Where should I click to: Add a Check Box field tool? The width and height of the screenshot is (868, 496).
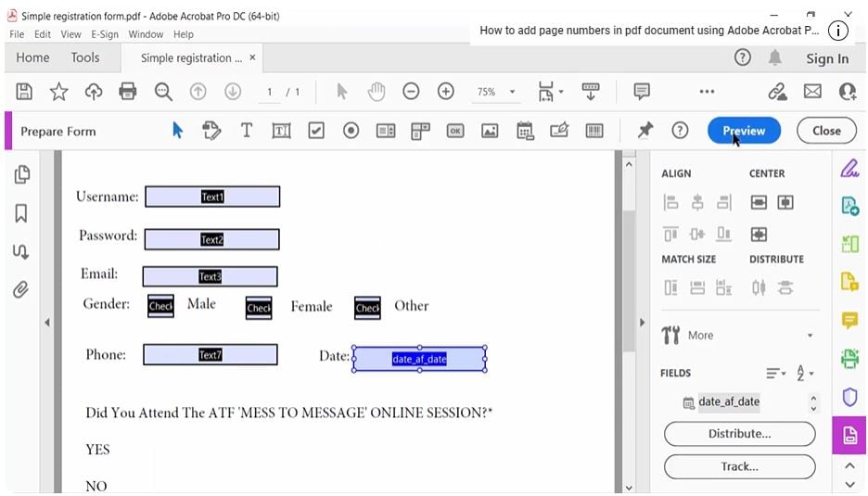point(316,131)
